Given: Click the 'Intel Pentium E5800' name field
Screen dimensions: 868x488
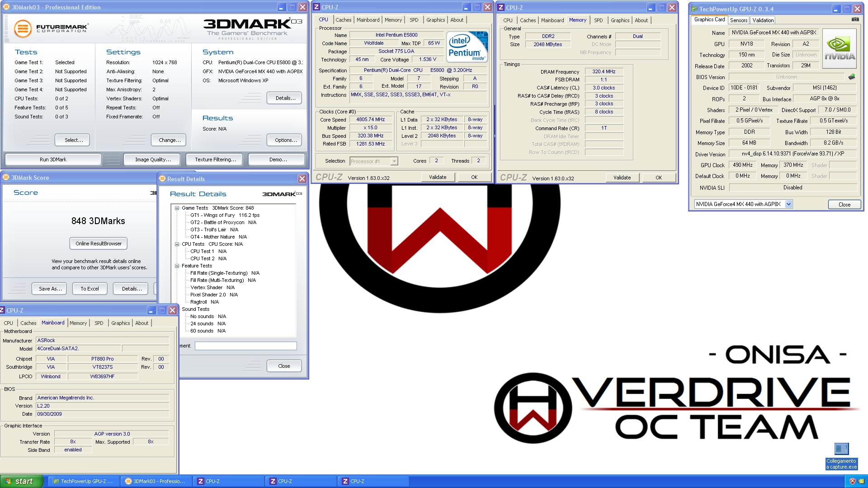Looking at the screenshot, I should (396, 35).
